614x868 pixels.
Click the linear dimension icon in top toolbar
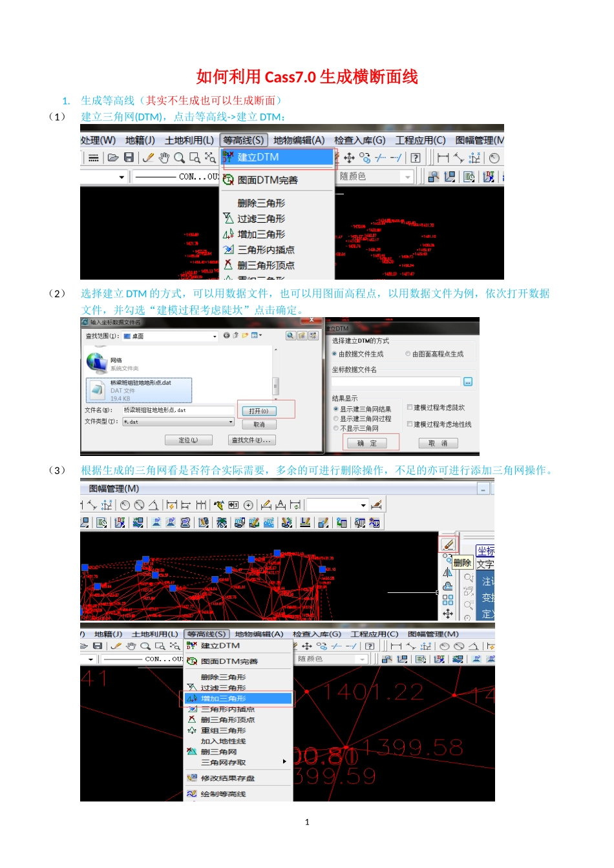coord(443,158)
